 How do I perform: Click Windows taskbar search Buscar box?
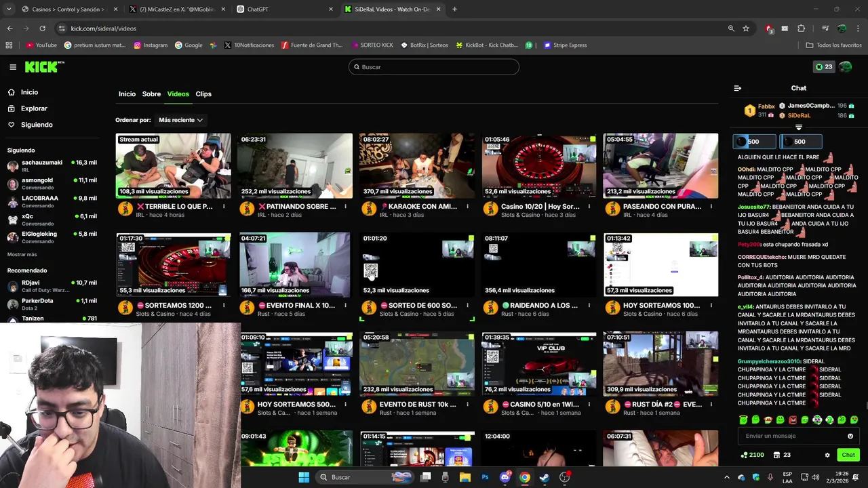pos(363,477)
